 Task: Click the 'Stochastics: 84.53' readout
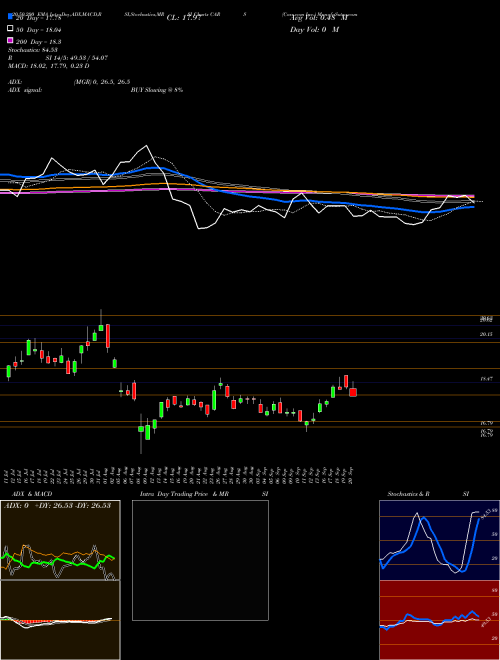tap(33, 50)
